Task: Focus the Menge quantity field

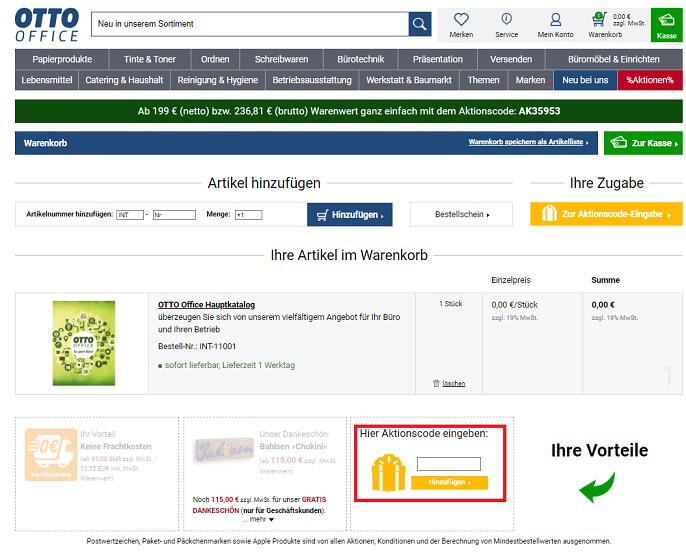Action: [248, 215]
